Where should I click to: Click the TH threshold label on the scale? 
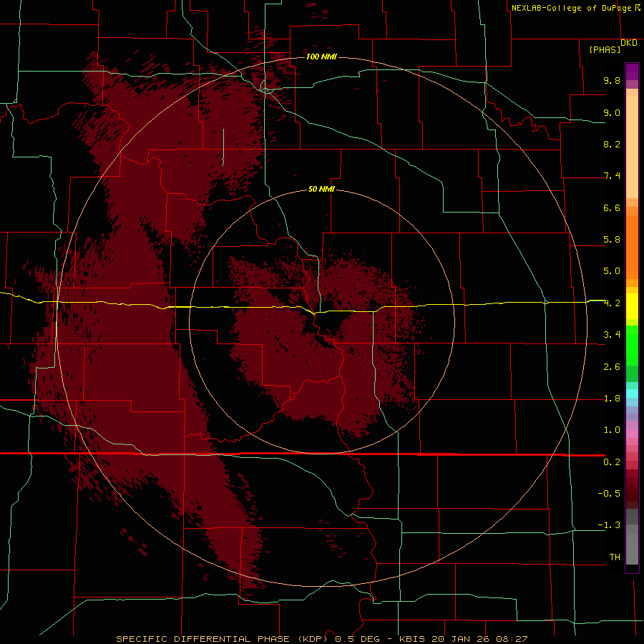(615, 557)
